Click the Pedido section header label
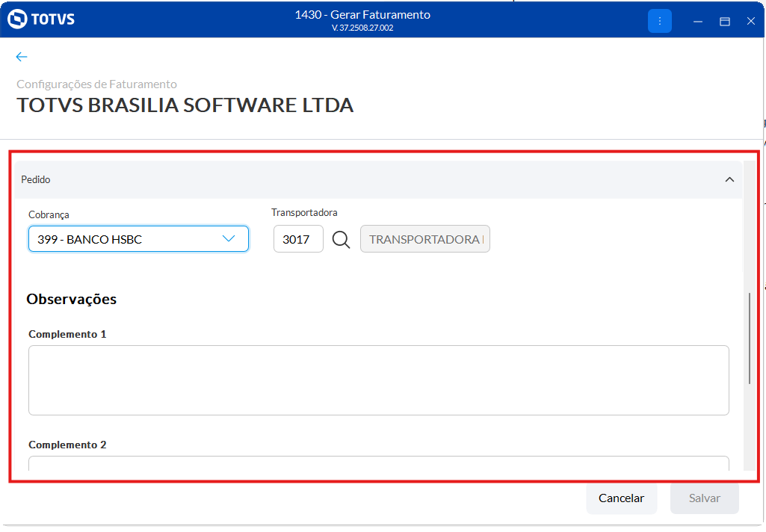Viewport: 766px width, 532px height. point(36,180)
